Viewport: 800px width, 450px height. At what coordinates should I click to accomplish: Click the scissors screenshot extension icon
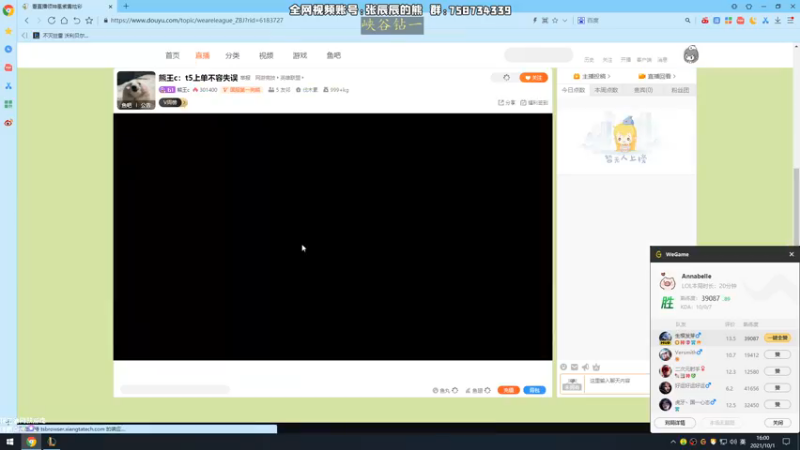click(765, 20)
